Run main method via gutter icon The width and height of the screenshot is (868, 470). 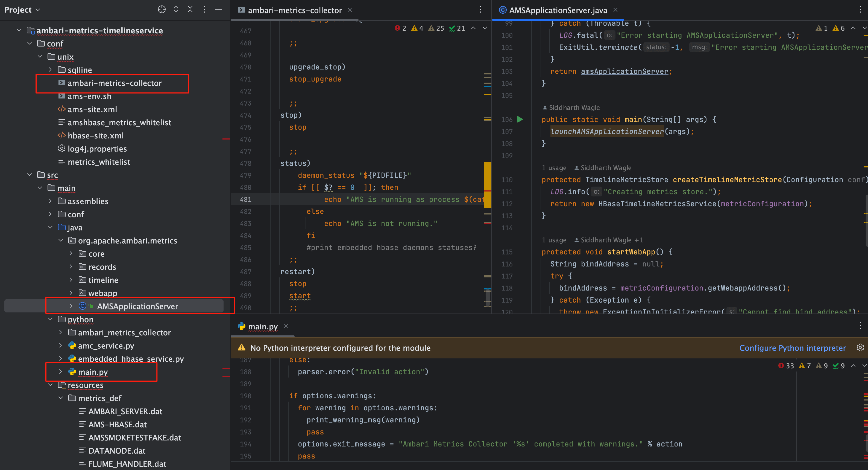(520, 119)
